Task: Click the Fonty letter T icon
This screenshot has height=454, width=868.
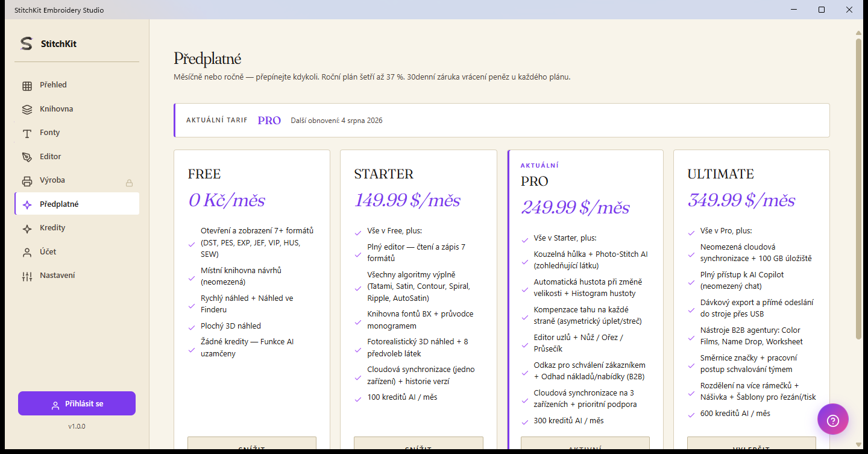Action: click(27, 133)
